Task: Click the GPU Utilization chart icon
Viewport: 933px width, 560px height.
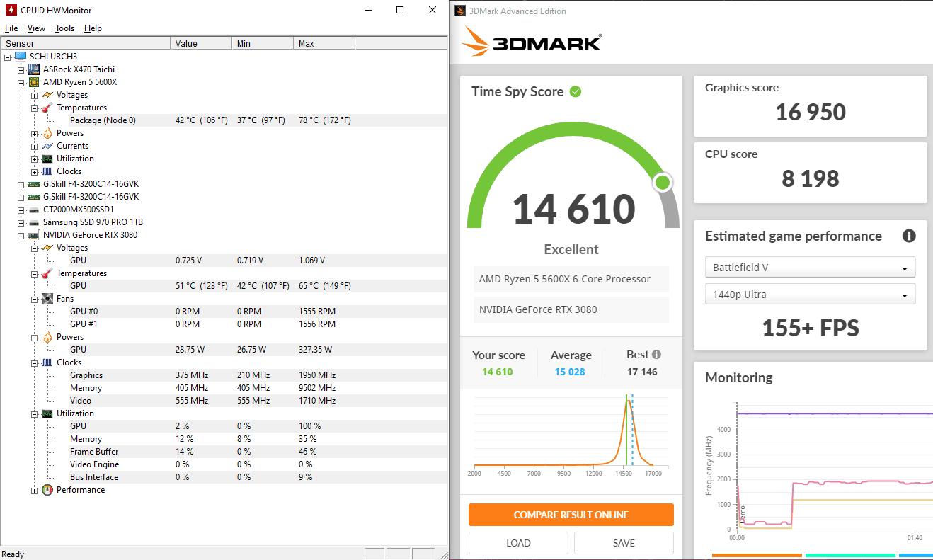Action: point(47,413)
